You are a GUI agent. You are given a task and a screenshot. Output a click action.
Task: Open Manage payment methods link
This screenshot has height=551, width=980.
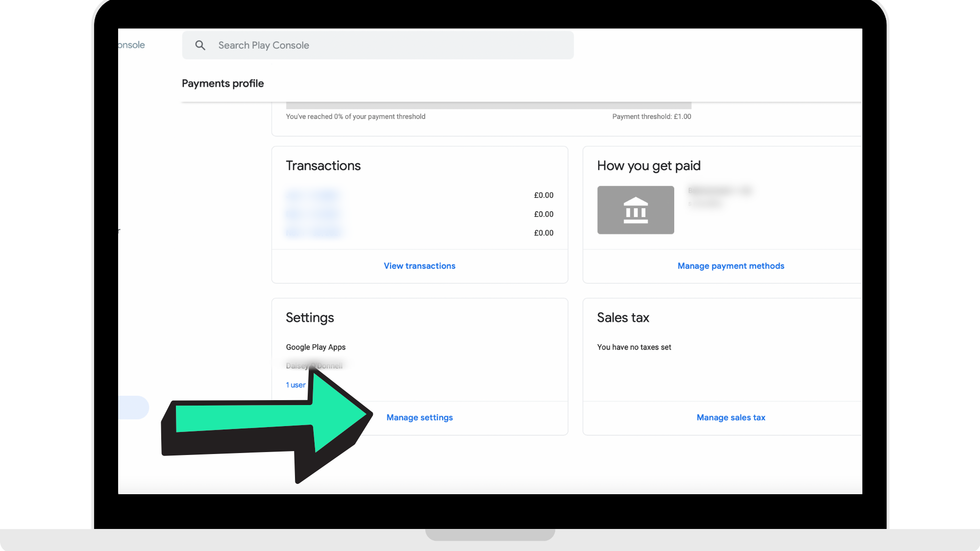pos(731,266)
